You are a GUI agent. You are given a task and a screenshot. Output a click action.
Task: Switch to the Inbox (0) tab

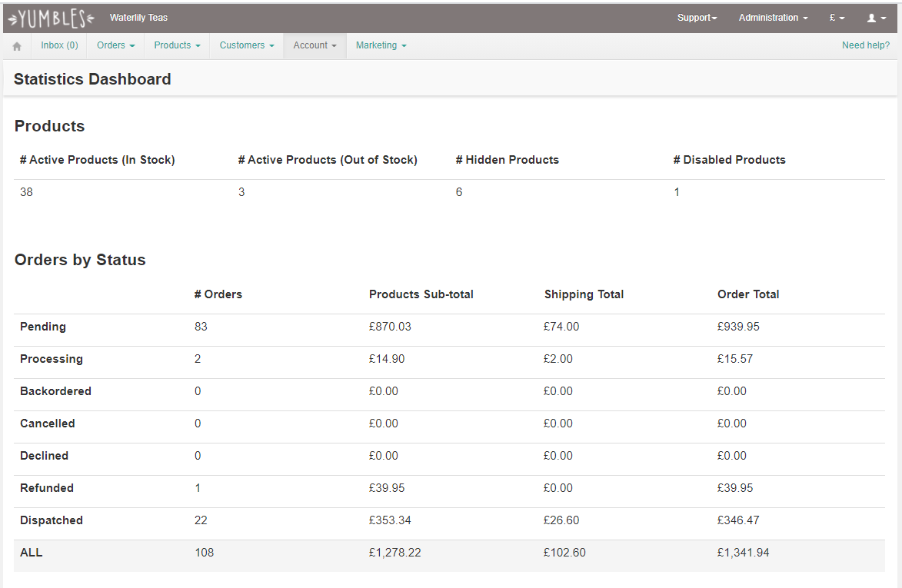59,45
